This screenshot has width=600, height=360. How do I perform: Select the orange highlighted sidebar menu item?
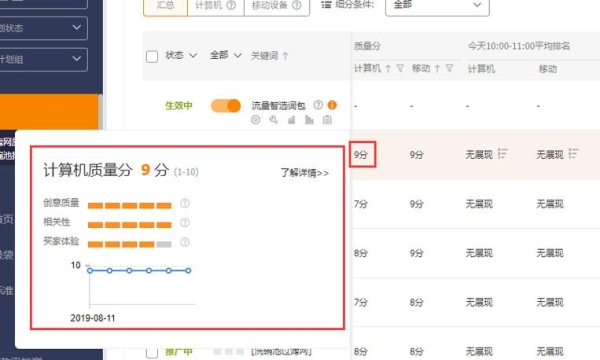[x=49, y=112]
